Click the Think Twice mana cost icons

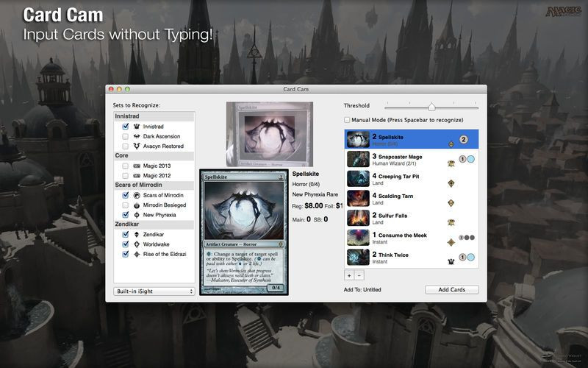(467, 257)
